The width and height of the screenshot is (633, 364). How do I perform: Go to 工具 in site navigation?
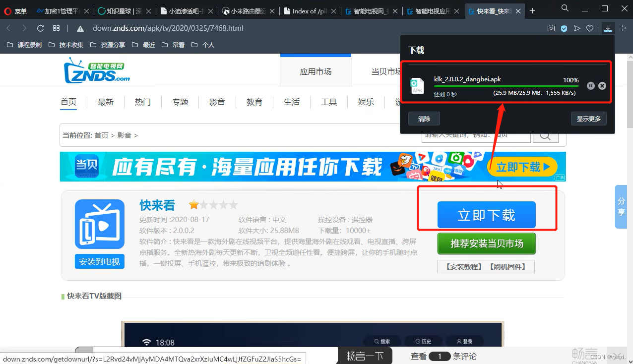(329, 102)
